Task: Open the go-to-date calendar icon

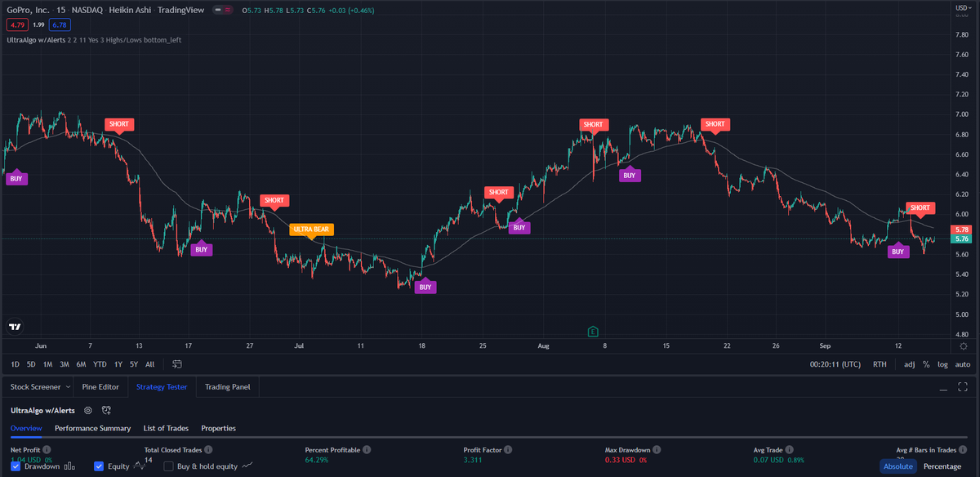Action: [x=177, y=364]
